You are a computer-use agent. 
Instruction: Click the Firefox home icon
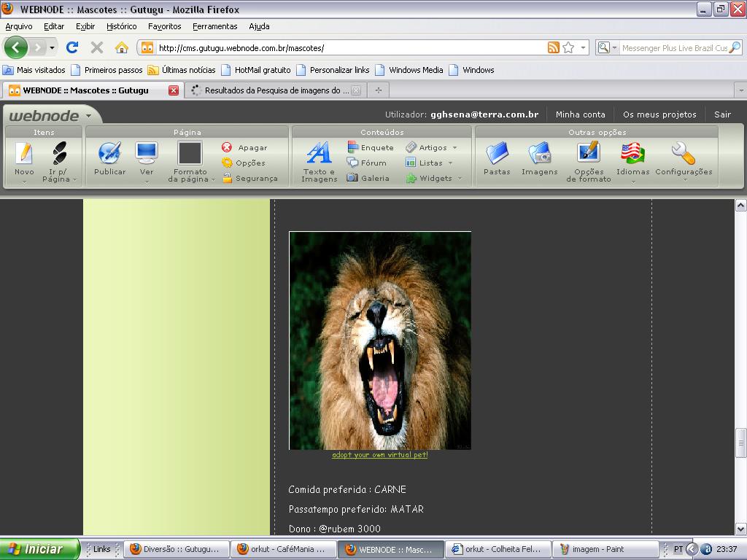[122, 48]
